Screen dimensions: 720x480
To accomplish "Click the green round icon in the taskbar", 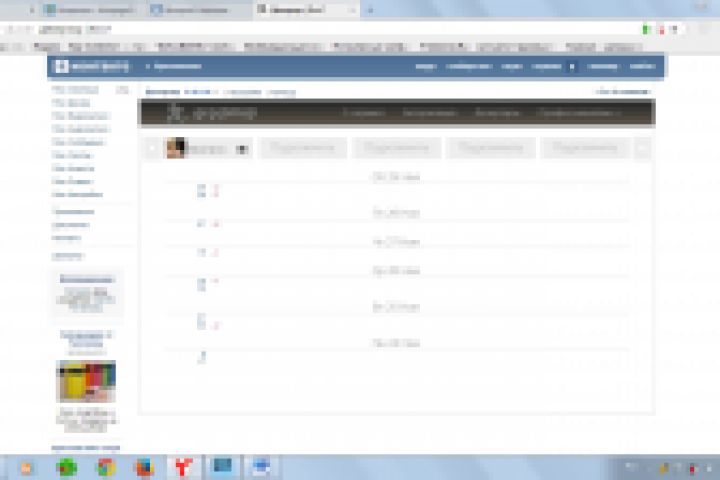I will point(67,468).
